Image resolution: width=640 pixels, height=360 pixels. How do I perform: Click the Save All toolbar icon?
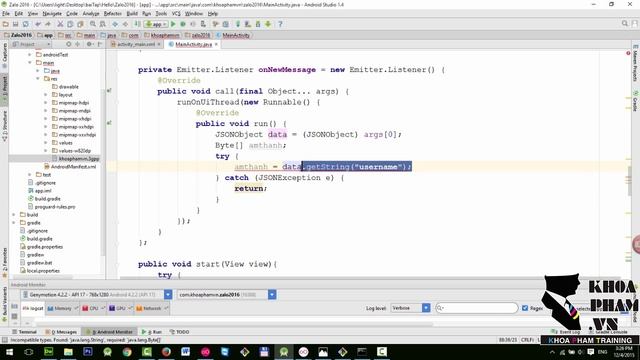click(x=16, y=24)
